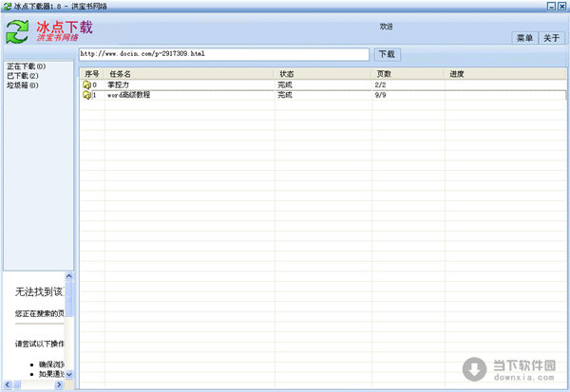Viewport: 570px width, 392px height.
Task: Click scroll-up arrow in browser panel
Action: click(x=69, y=276)
